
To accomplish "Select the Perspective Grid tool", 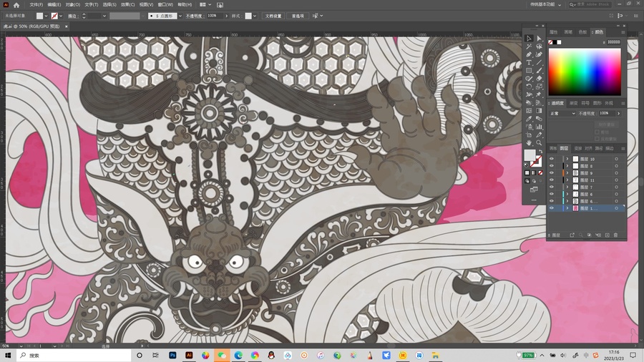I will pos(539,102).
